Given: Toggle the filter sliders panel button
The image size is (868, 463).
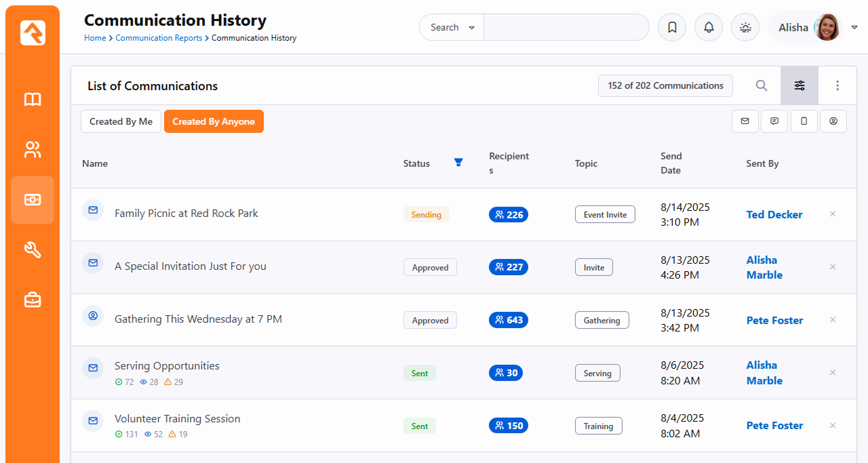Looking at the screenshot, I should [800, 85].
